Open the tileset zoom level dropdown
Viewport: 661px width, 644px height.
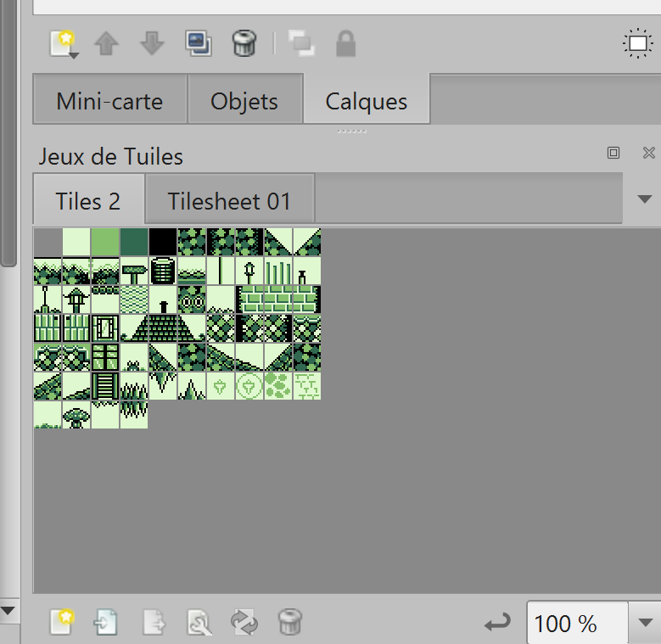click(x=643, y=624)
